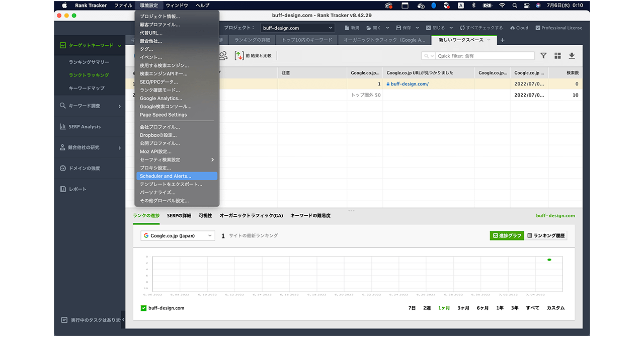Viewport: 644px width, 337px height.
Task: Click the filter funnel icon
Action: (543, 56)
